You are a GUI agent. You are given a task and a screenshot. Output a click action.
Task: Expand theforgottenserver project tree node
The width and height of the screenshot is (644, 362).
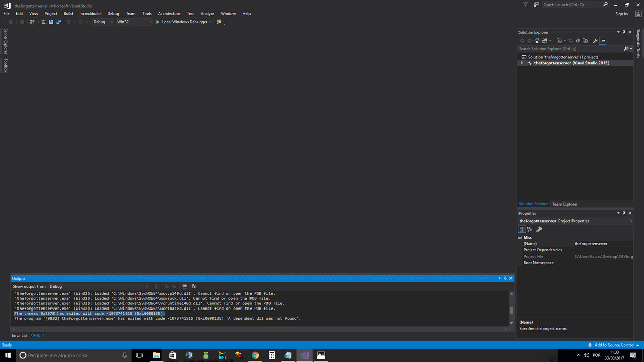point(522,63)
